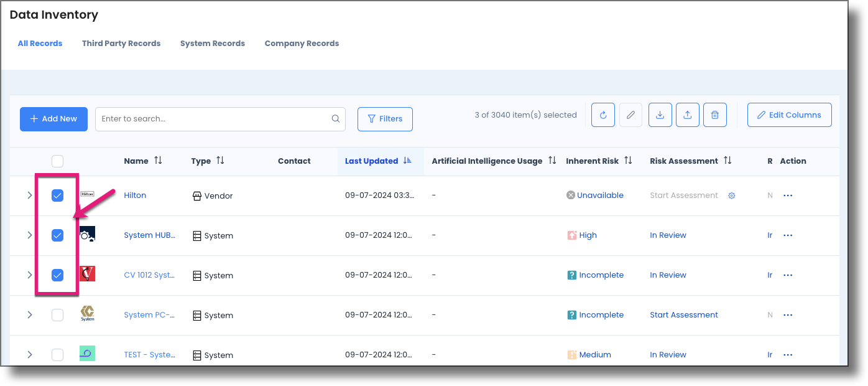Screen dimensions: 868x386
Task: Toggle the select-all header checkbox
Action: tap(57, 161)
